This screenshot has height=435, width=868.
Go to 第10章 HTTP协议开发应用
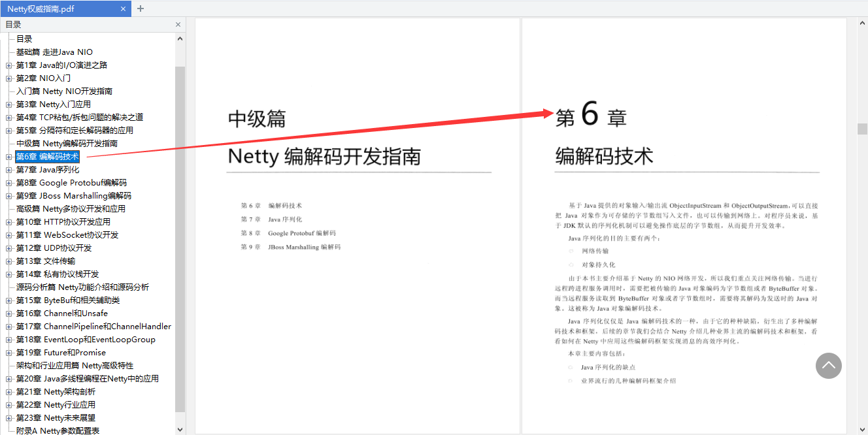[x=63, y=222]
